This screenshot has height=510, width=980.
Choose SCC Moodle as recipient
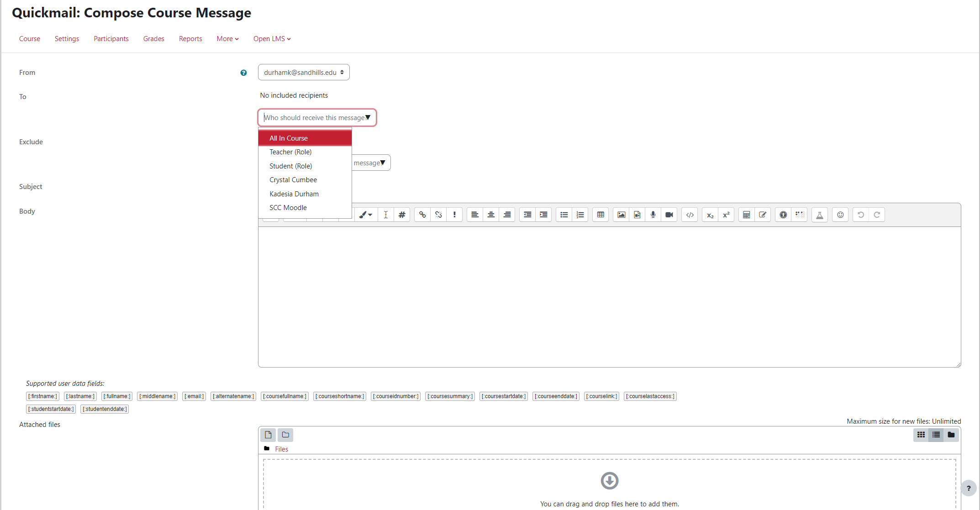(x=305, y=208)
